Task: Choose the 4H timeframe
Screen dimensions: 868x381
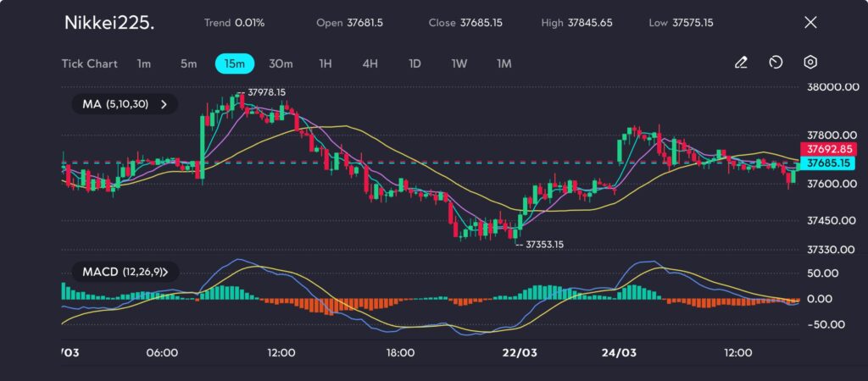Action: [370, 63]
